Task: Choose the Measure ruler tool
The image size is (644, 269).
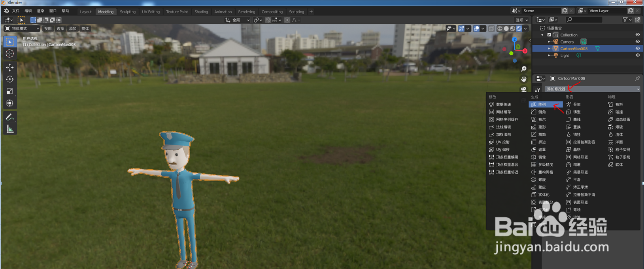Action: 10,129
